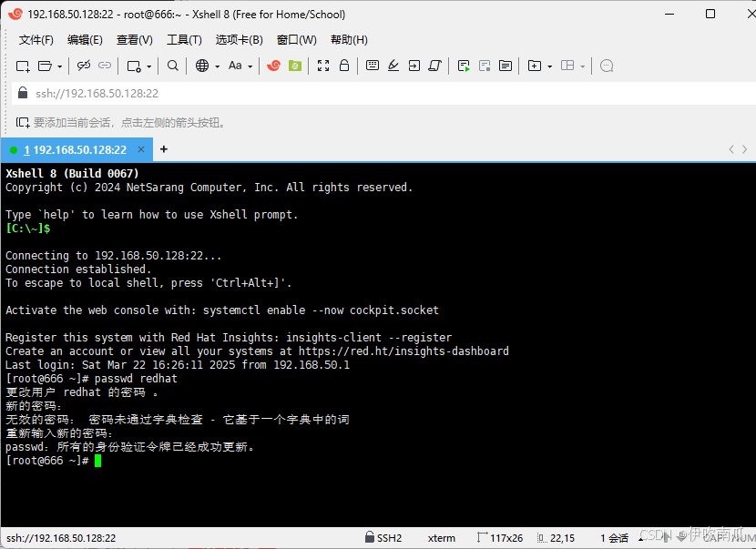Click the padlock lock-screen icon
Screen dimensions: 756x549
[344, 65]
